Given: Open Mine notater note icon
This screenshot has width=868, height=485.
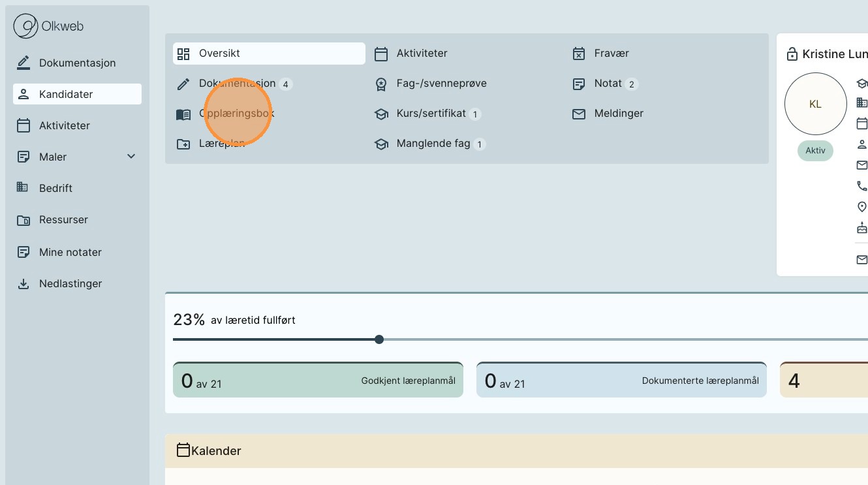Looking at the screenshot, I should (23, 252).
